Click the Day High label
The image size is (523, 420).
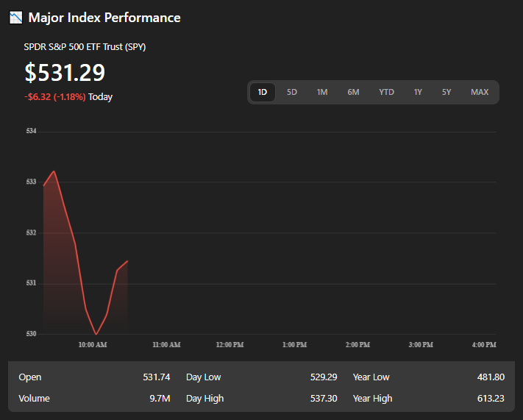(x=204, y=399)
